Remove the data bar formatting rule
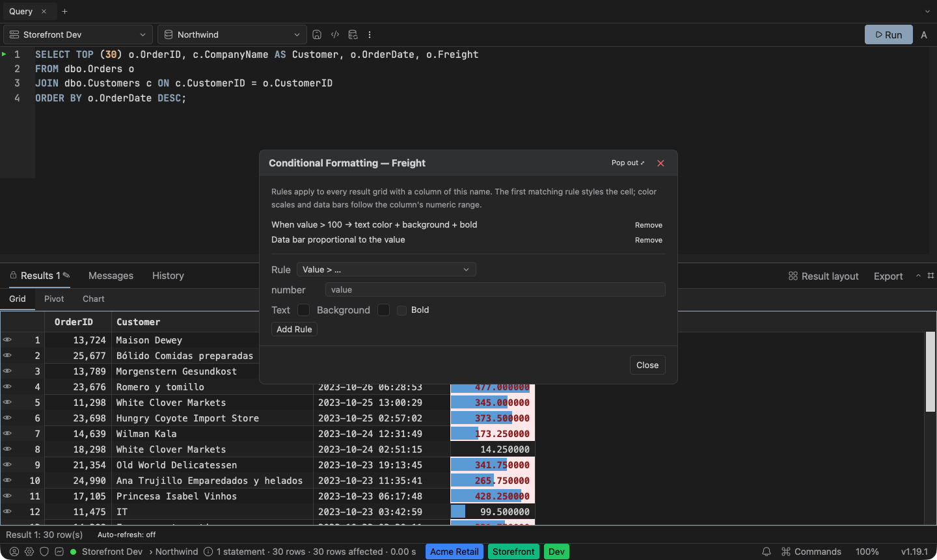937x560 pixels. pyautogui.click(x=649, y=240)
